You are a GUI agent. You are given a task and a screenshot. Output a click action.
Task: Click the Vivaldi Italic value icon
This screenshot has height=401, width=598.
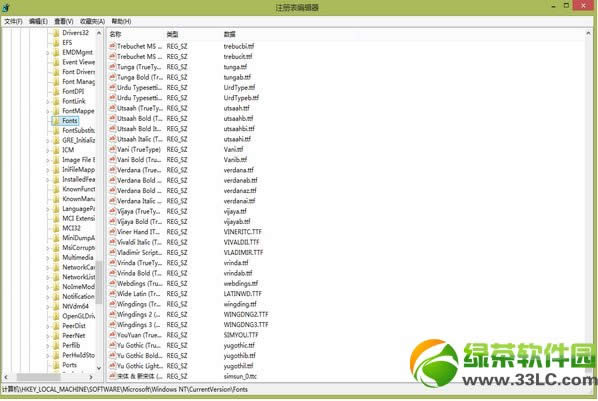point(113,242)
